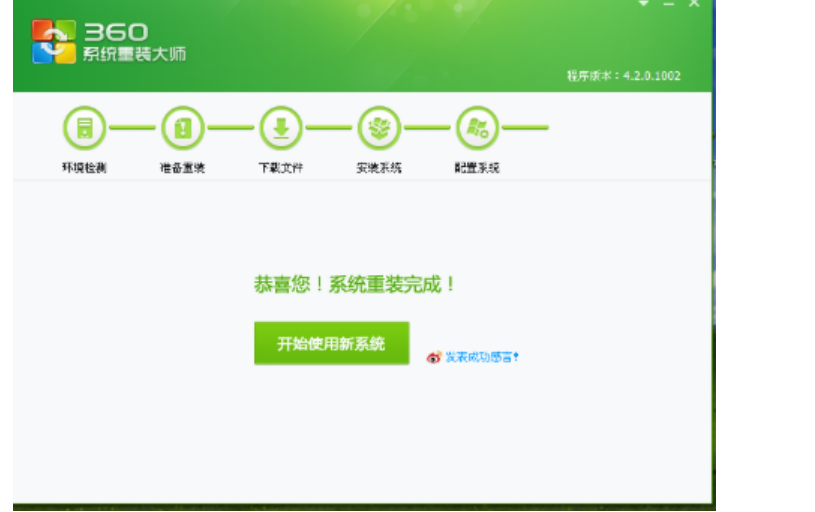Click the 下载文件 step label
Screen dimensions: 815x512
280,168
